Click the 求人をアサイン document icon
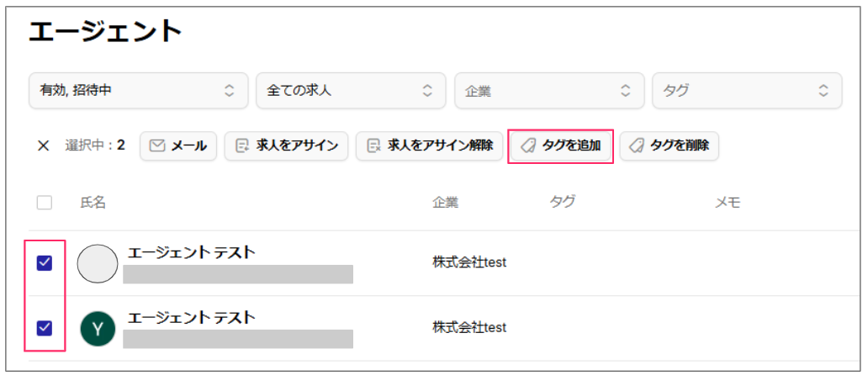Viewport: 868px width, 375px height. (x=242, y=146)
